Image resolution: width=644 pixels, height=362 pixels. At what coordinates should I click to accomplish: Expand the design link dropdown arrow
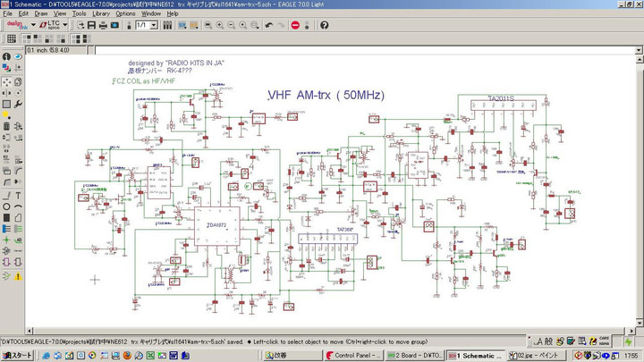point(33,25)
